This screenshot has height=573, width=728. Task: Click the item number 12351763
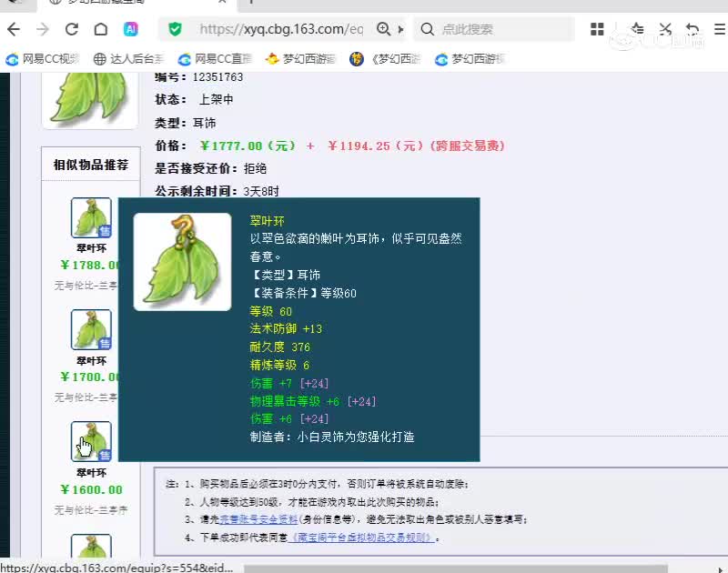tap(217, 77)
